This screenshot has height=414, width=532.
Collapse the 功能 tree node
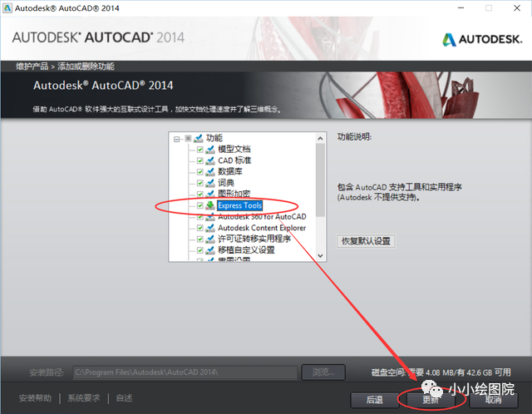point(176,139)
